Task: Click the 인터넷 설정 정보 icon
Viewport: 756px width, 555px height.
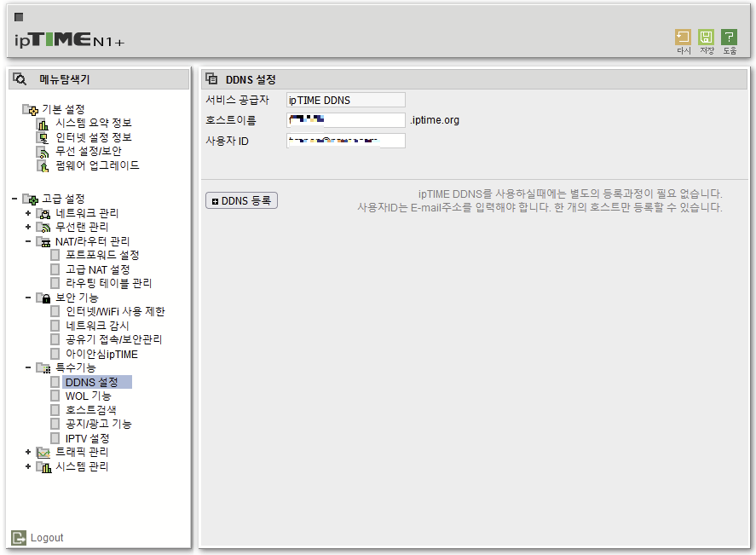Action: click(x=43, y=138)
